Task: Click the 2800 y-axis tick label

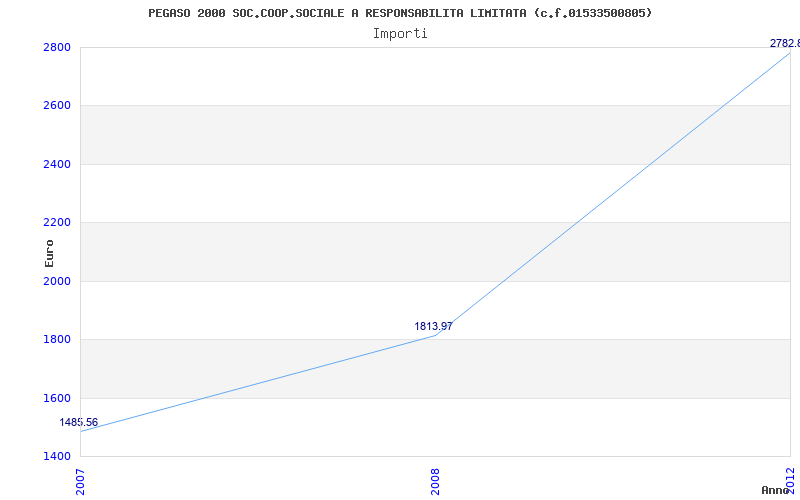Action: [58, 47]
